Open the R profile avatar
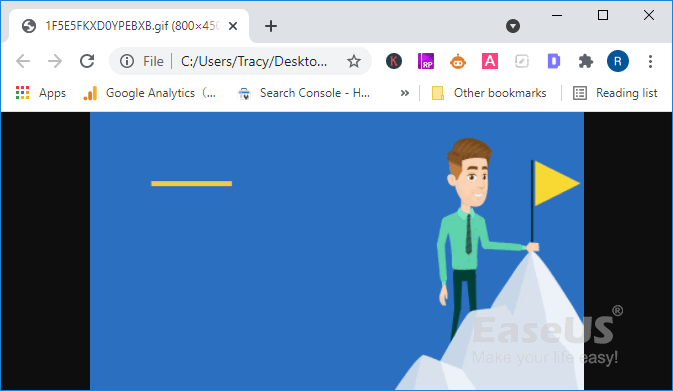 pos(618,61)
